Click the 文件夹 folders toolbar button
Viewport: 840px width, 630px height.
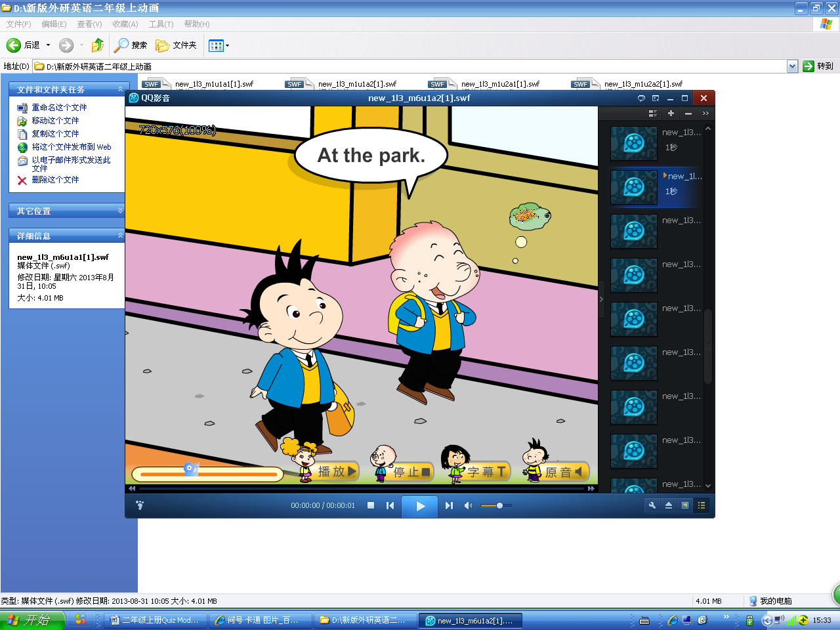point(176,45)
